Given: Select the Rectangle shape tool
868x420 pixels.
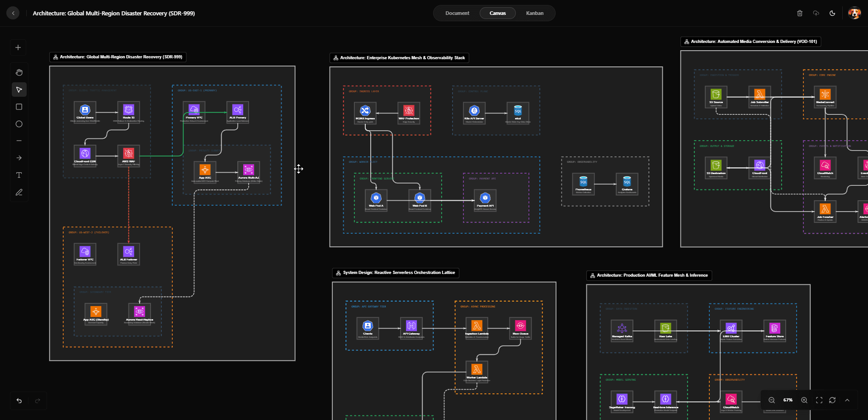Looking at the screenshot, I should point(19,107).
